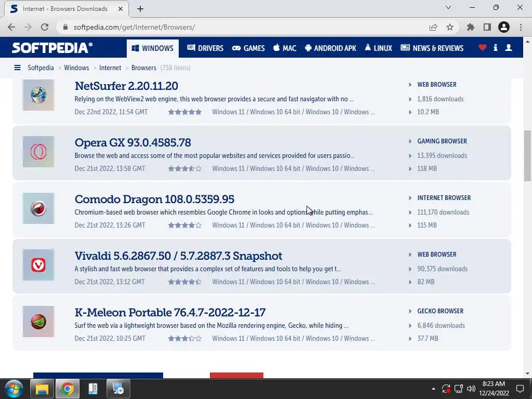The width and height of the screenshot is (532, 399).
Task: Click the NetSurfer app thumbnail icon
Action: 38,95
